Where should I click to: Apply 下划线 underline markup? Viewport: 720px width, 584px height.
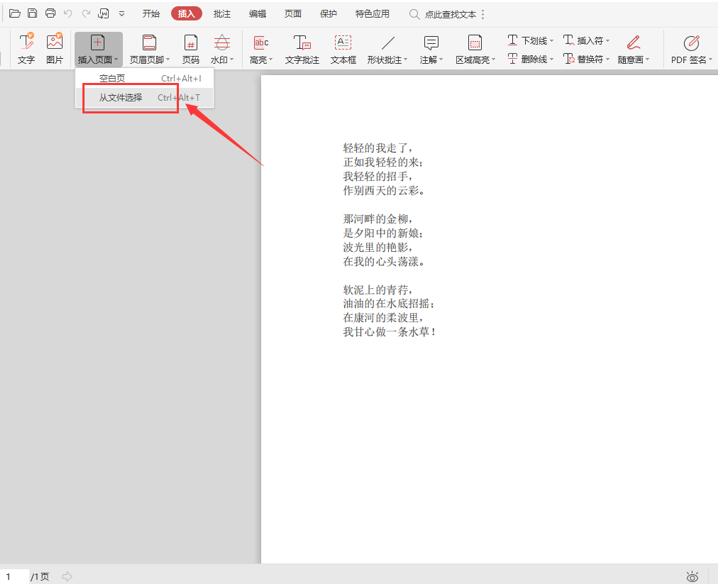530,40
